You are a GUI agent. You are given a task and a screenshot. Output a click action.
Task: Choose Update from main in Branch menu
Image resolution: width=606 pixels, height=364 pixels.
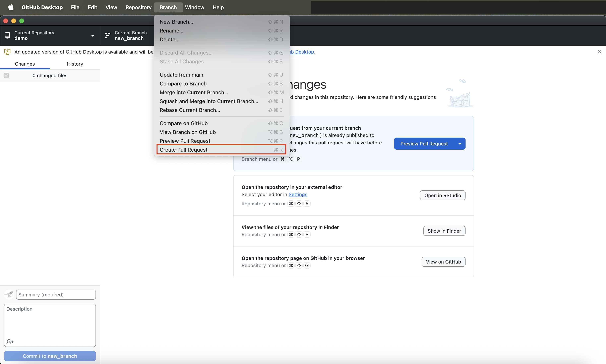coord(182,75)
